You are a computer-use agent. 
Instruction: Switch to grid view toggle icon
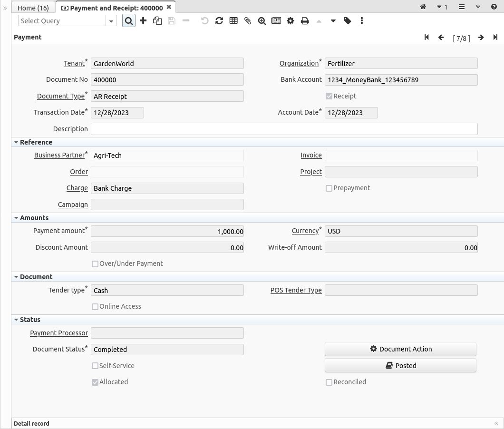click(233, 21)
